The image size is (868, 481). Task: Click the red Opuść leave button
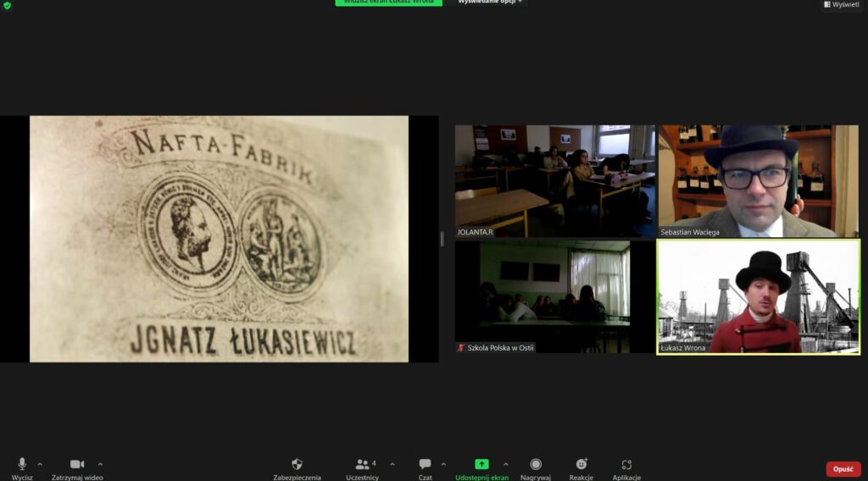point(843,469)
